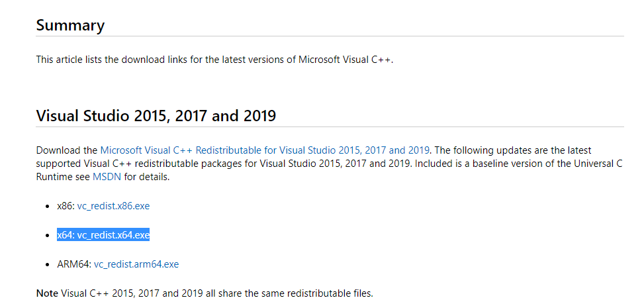Click the bullet point before x86
This screenshot has height=304, width=644.
pos(47,207)
